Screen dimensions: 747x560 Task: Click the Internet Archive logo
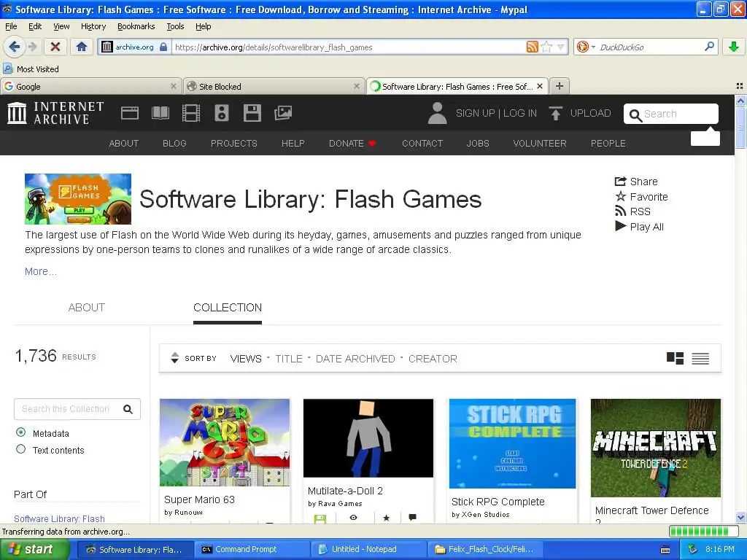55,113
